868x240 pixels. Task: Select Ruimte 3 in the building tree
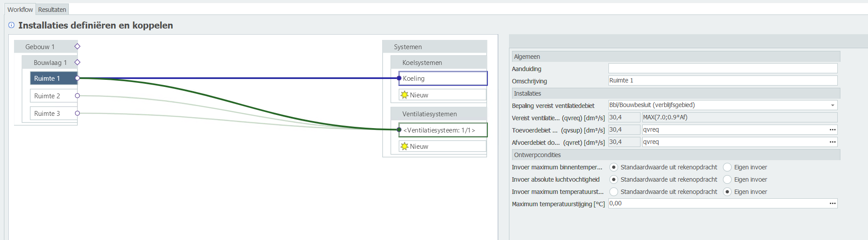[53, 113]
